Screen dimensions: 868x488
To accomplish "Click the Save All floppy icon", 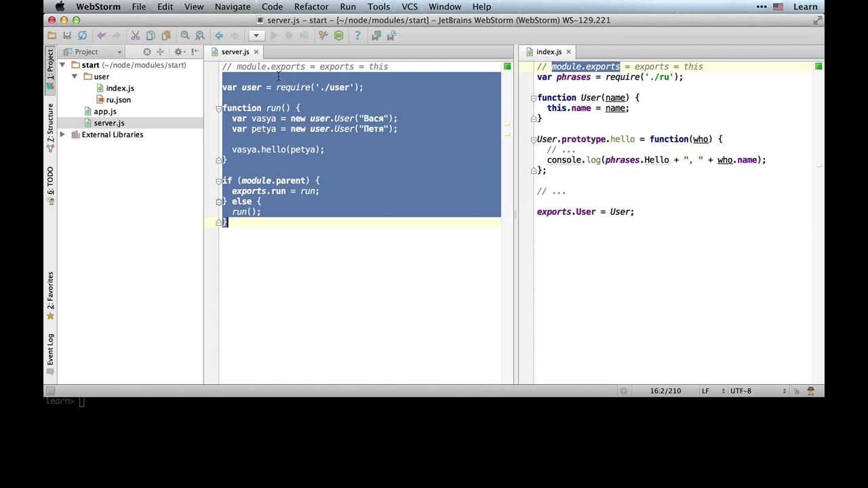I will tap(67, 35).
